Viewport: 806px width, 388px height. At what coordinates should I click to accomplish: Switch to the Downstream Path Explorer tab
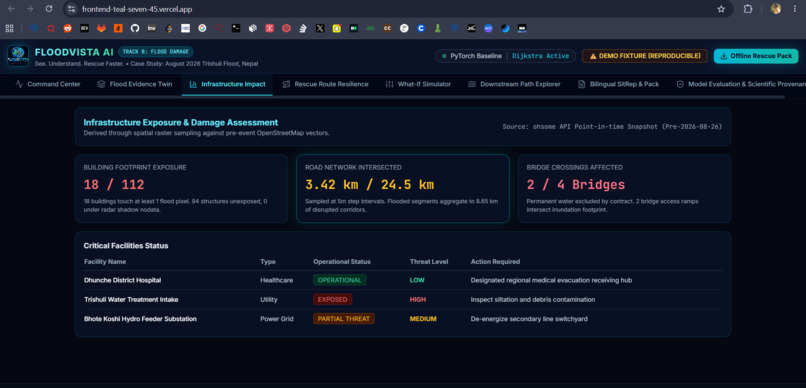pos(514,84)
